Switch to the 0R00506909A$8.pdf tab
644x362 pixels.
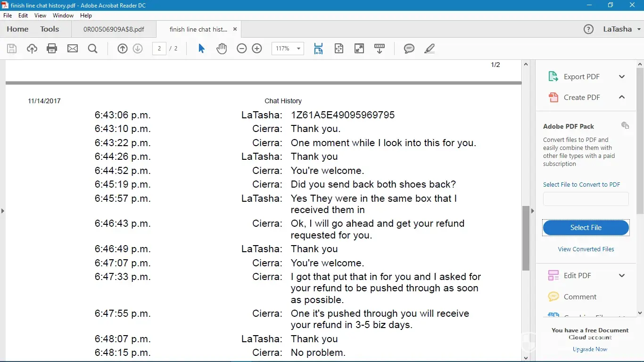(x=114, y=29)
